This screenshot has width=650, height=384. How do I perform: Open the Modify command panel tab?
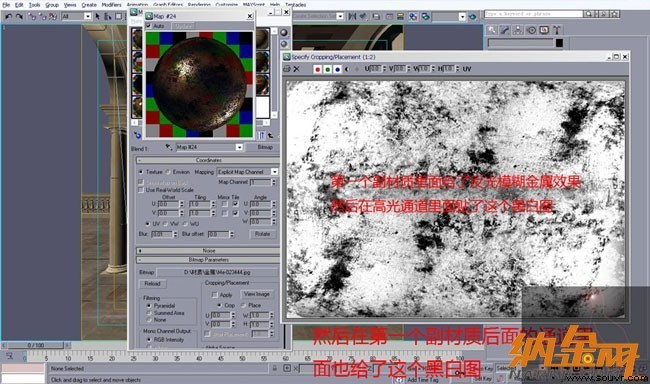pyautogui.click(x=504, y=30)
